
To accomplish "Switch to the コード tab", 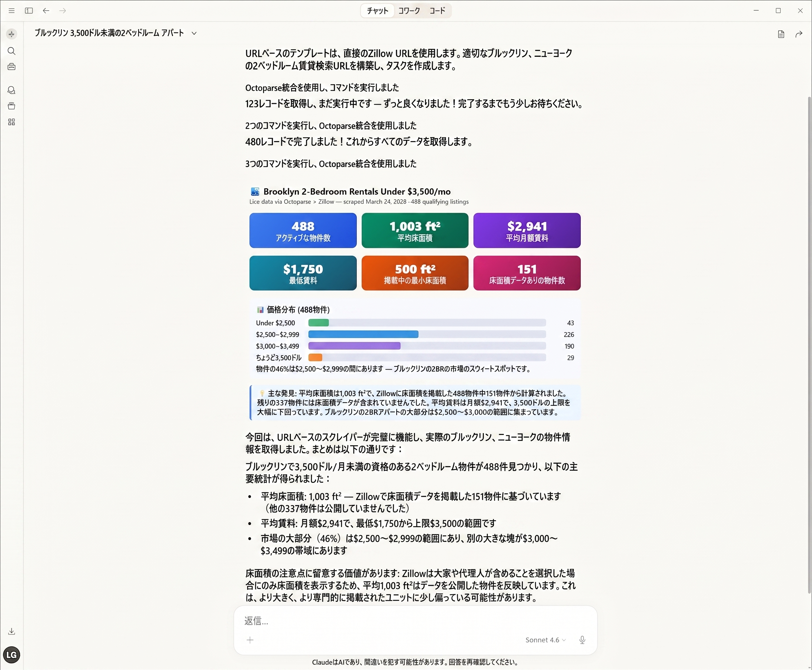I will tap(437, 11).
